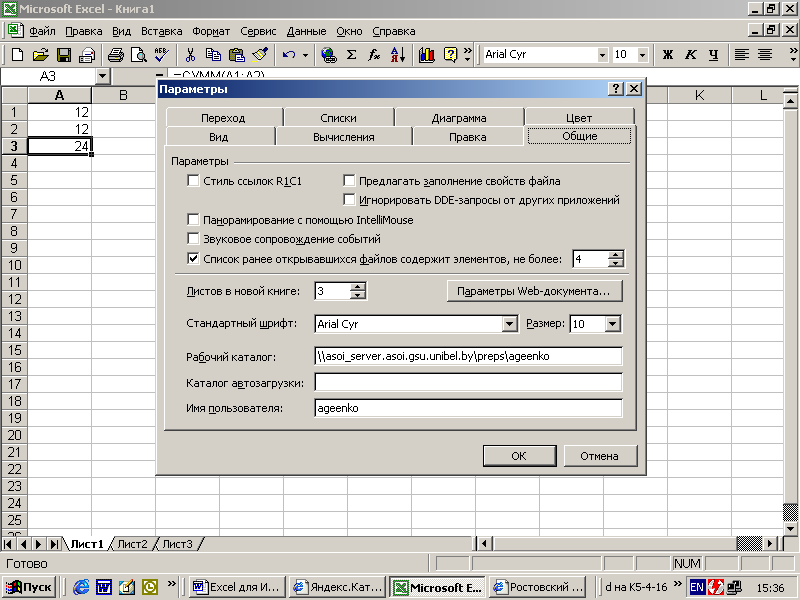
Task: Click the OK button in Параметры
Action: (x=519, y=456)
